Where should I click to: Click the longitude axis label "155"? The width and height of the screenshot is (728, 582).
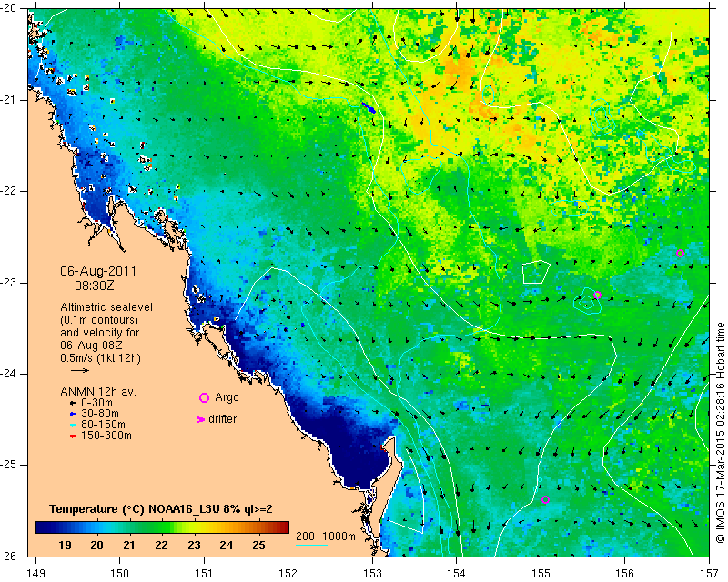[x=541, y=574]
